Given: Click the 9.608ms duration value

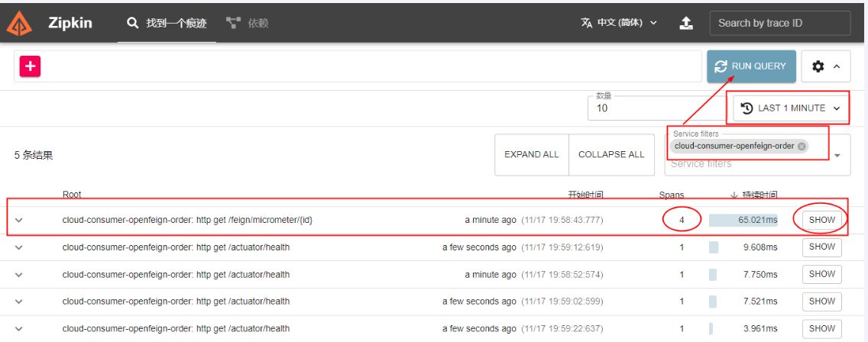Looking at the screenshot, I should coord(760,247).
